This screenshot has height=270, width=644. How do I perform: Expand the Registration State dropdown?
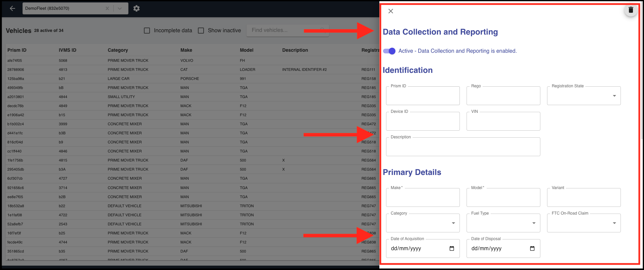(x=614, y=96)
